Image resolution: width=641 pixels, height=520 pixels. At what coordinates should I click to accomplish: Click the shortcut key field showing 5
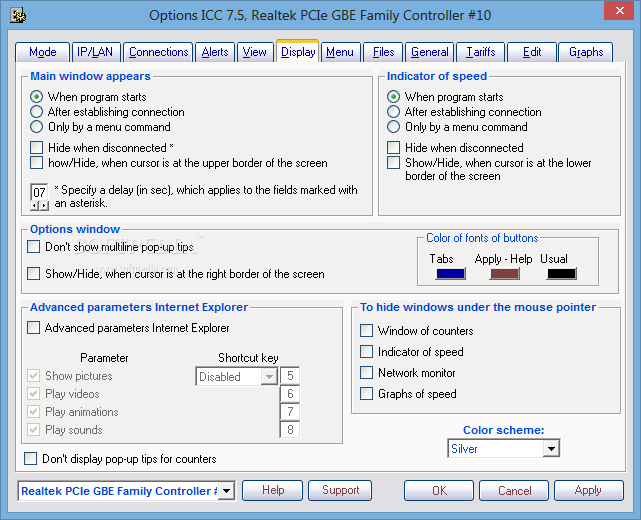point(290,376)
